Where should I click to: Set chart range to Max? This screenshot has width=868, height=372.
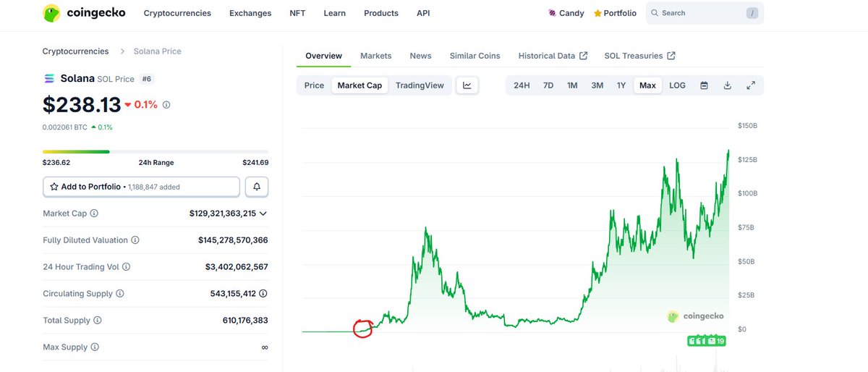click(x=647, y=85)
